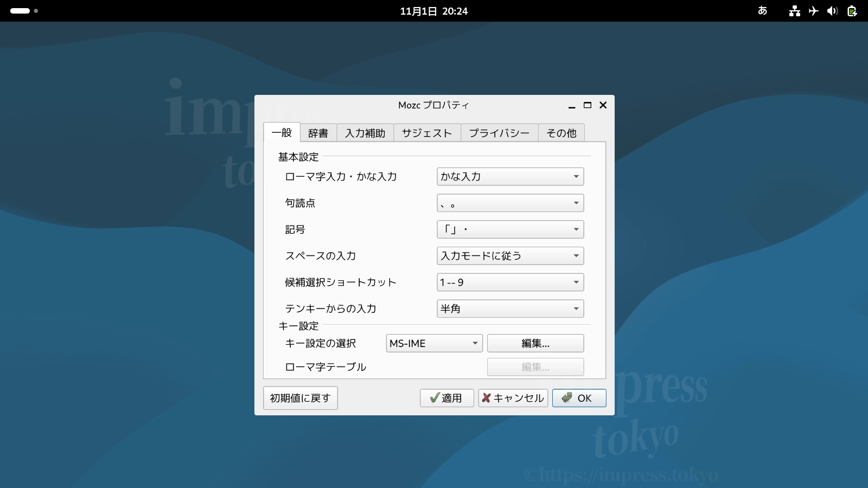This screenshot has height=488, width=868.
Task: Click the airplane mode icon
Action: tap(813, 11)
